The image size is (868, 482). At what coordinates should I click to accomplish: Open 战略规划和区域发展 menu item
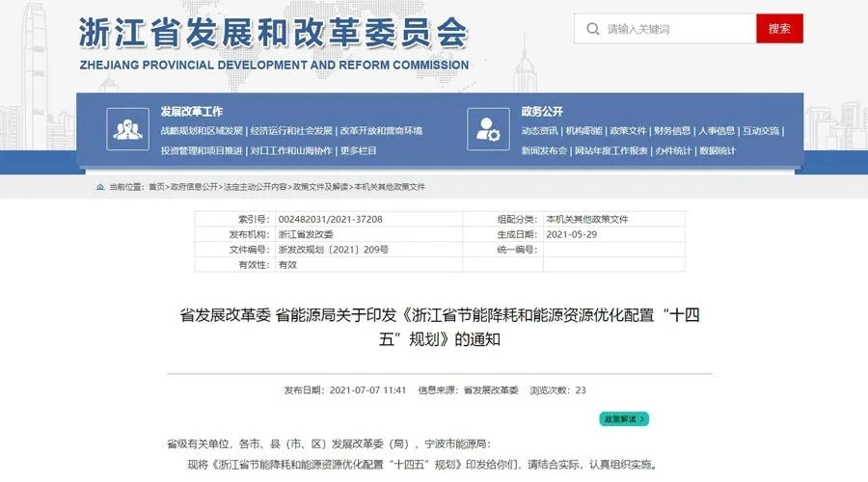tap(202, 131)
